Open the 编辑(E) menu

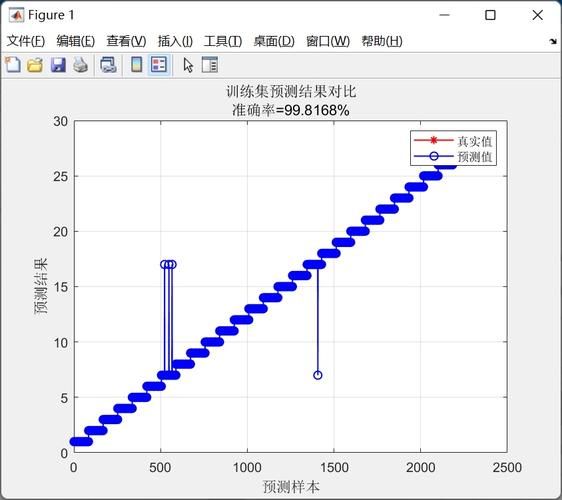76,41
